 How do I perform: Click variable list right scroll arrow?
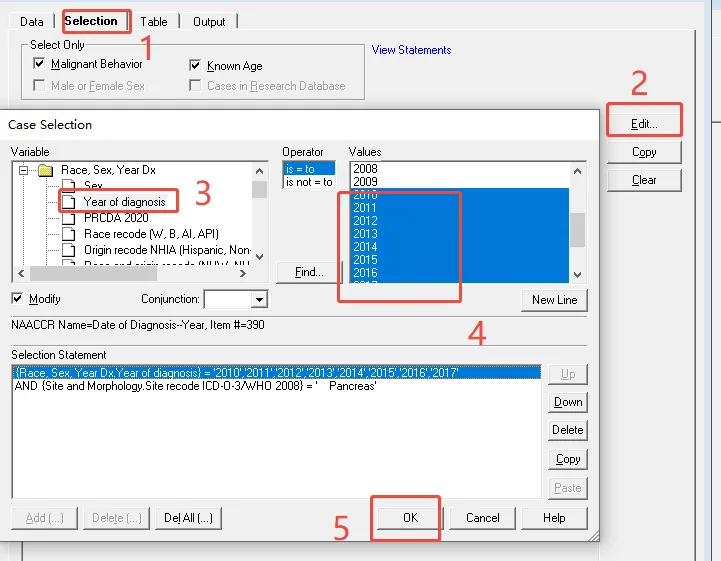[x=243, y=274]
